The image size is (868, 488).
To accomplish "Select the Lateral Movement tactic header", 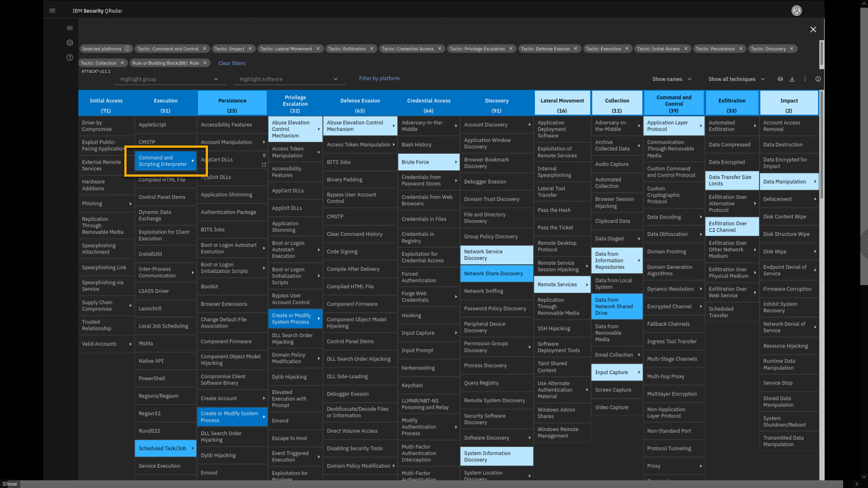I will 562,103.
